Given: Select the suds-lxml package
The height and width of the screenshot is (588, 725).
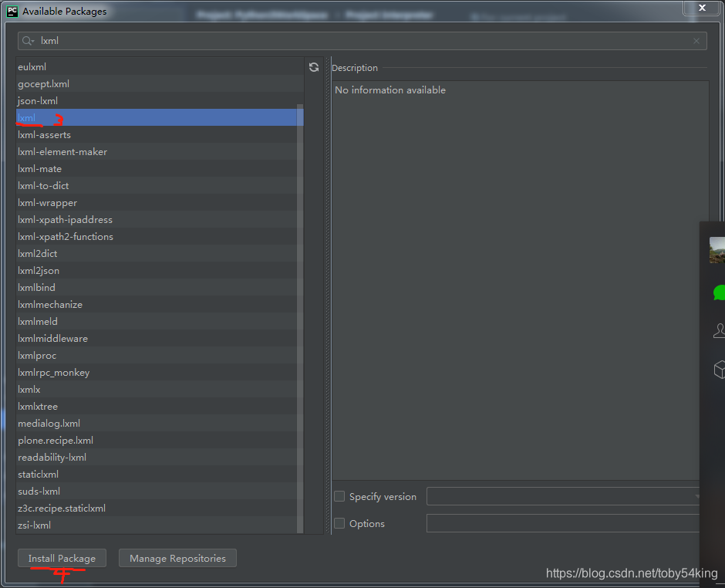Looking at the screenshot, I should pyautogui.click(x=160, y=491).
